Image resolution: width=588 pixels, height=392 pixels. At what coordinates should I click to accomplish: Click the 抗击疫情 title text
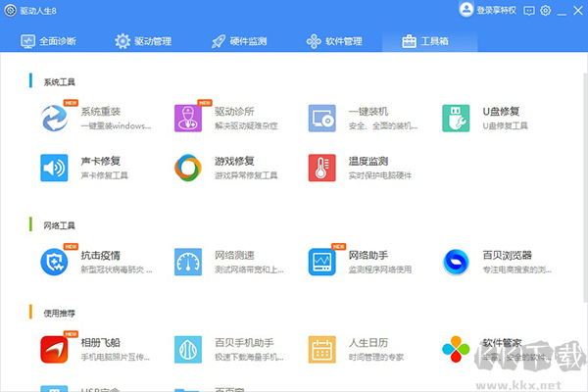coord(101,256)
